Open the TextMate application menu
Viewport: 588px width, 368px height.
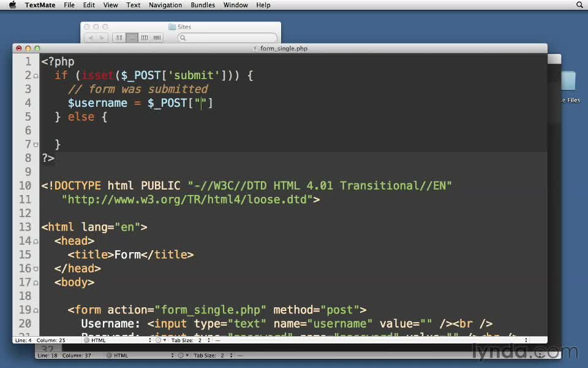pos(40,5)
